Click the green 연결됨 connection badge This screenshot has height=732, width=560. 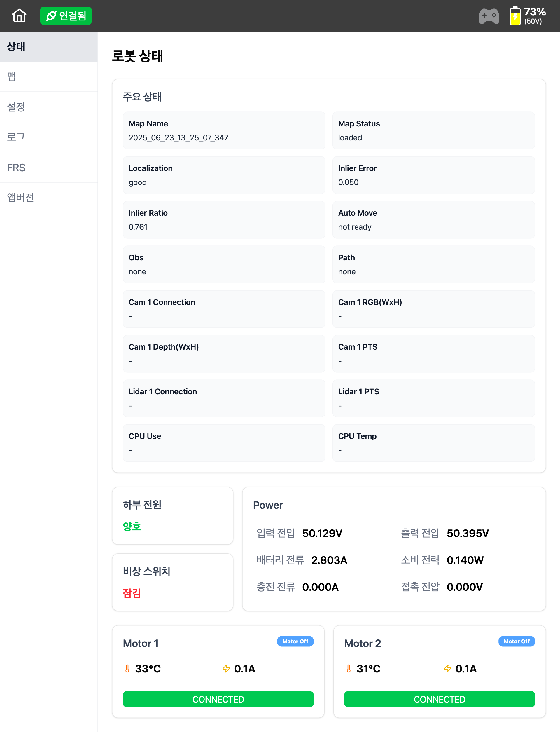66,16
